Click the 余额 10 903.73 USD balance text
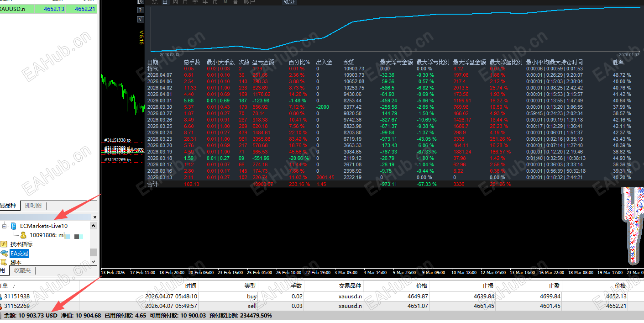644x323 pixels. pyautogui.click(x=31, y=316)
